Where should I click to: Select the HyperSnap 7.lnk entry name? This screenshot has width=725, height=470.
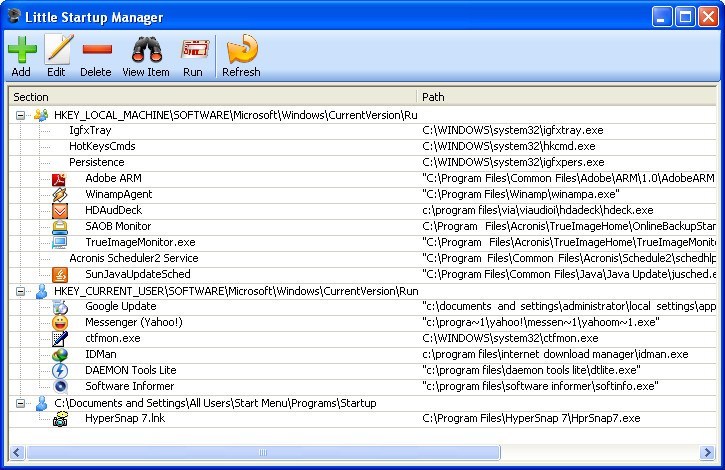(x=125, y=419)
